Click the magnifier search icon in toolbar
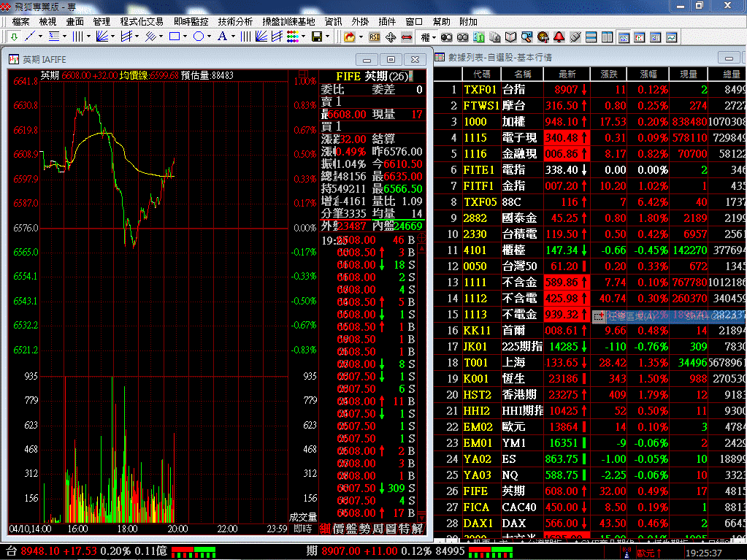 click(x=526, y=37)
